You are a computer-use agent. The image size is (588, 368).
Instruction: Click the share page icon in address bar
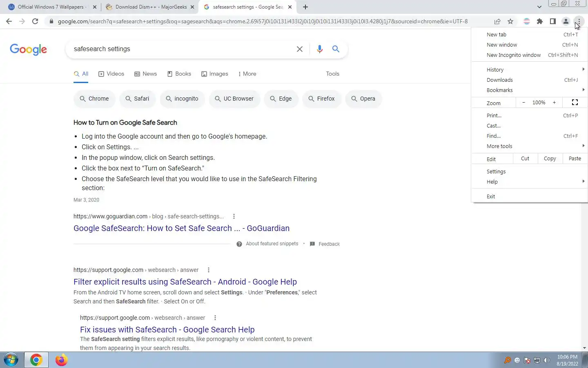[497, 21]
